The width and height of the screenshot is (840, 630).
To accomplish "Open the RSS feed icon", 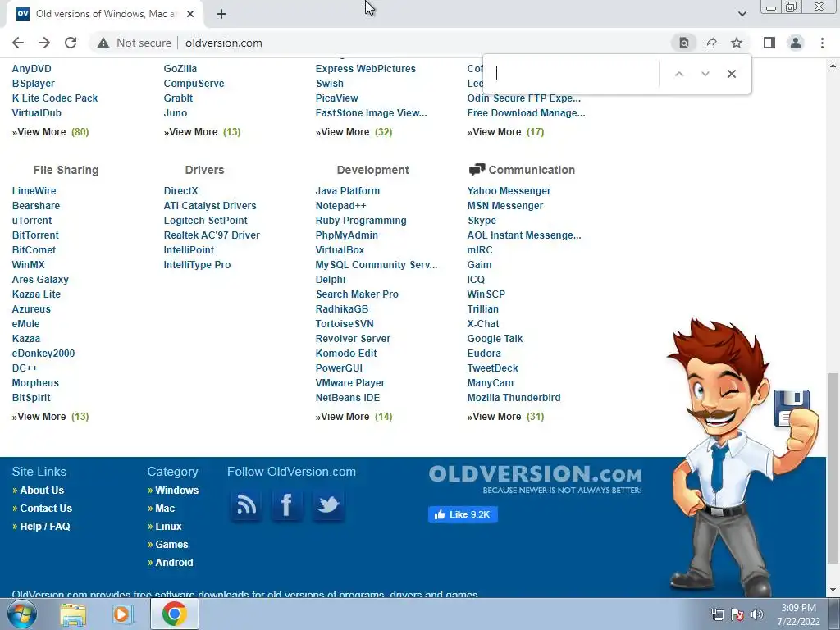I will point(246,504).
